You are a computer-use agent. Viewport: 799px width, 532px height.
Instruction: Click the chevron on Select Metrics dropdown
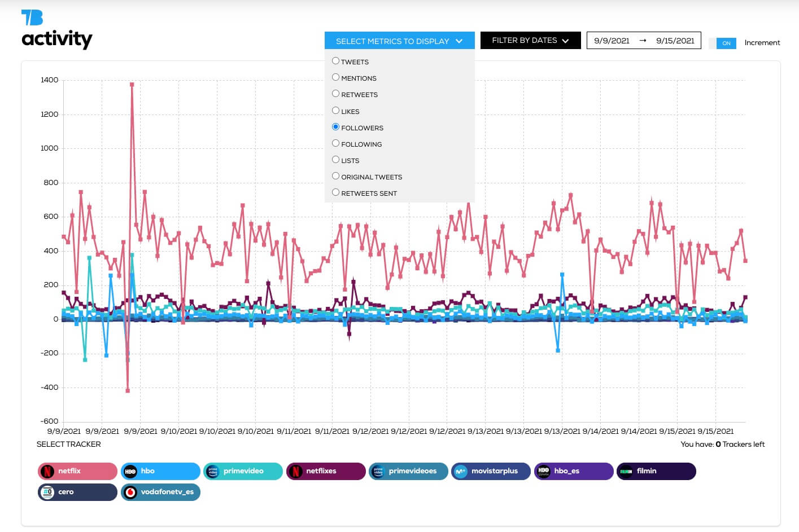[459, 41]
